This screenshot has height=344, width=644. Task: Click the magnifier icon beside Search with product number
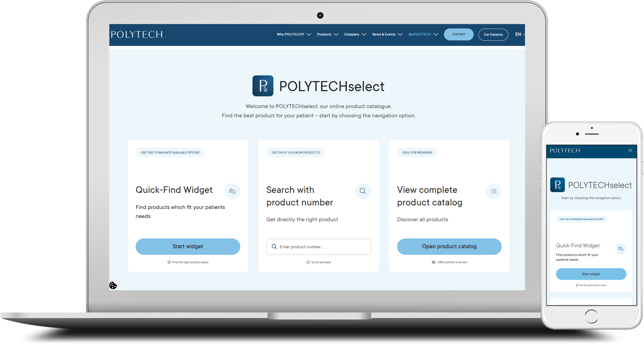(x=363, y=191)
